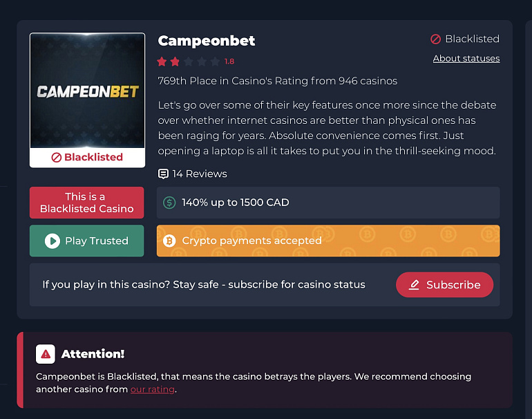Click the Crypto payments accepted banner
This screenshot has width=532, height=419.
tap(328, 241)
